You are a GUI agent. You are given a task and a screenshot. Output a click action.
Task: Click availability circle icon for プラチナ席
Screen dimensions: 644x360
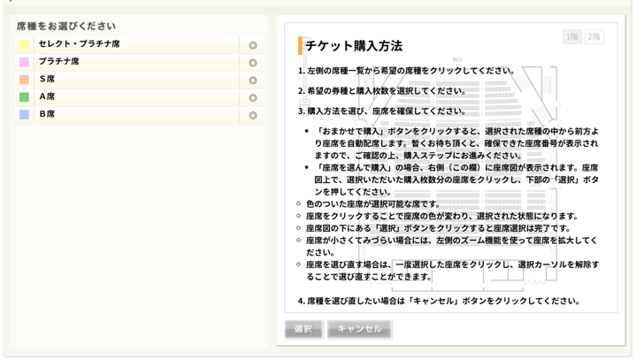(x=252, y=63)
